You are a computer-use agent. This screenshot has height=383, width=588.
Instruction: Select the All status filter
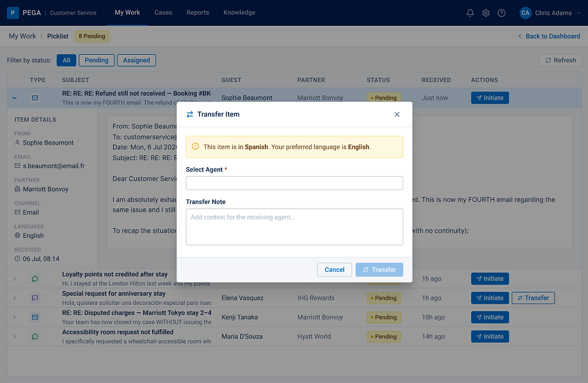[67, 61]
